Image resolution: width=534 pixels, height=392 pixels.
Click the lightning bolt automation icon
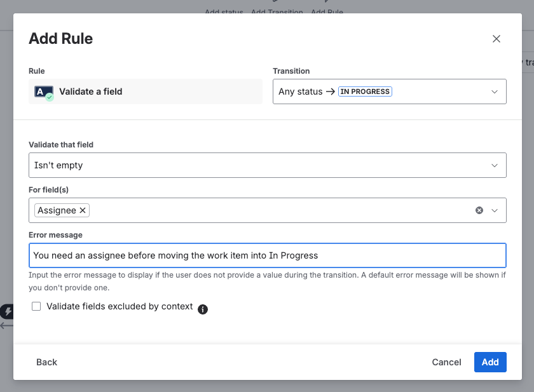(x=8, y=311)
